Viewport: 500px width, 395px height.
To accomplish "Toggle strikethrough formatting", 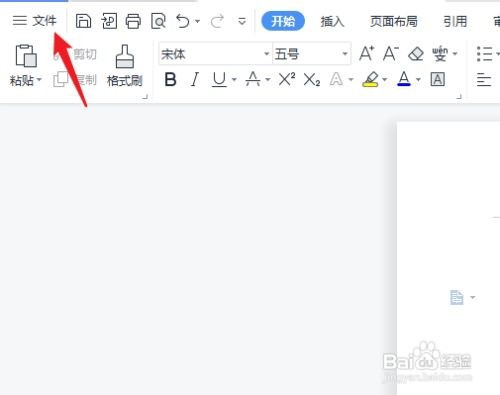I will pyautogui.click(x=253, y=80).
